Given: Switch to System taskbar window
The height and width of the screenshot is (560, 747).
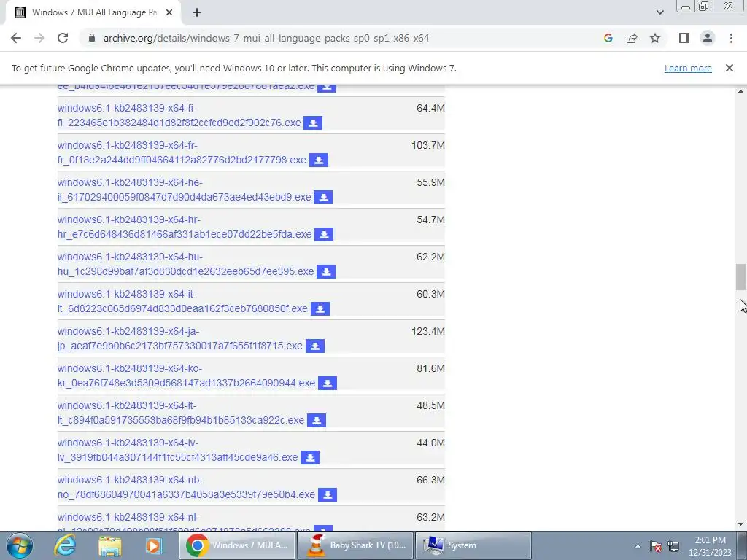Looking at the screenshot, I should [x=473, y=545].
